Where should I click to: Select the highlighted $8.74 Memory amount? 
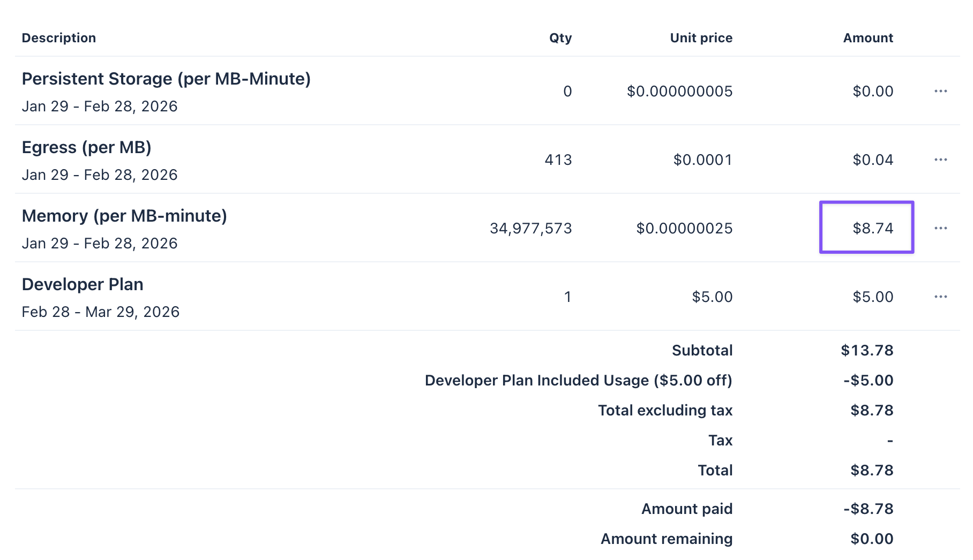[x=872, y=228]
